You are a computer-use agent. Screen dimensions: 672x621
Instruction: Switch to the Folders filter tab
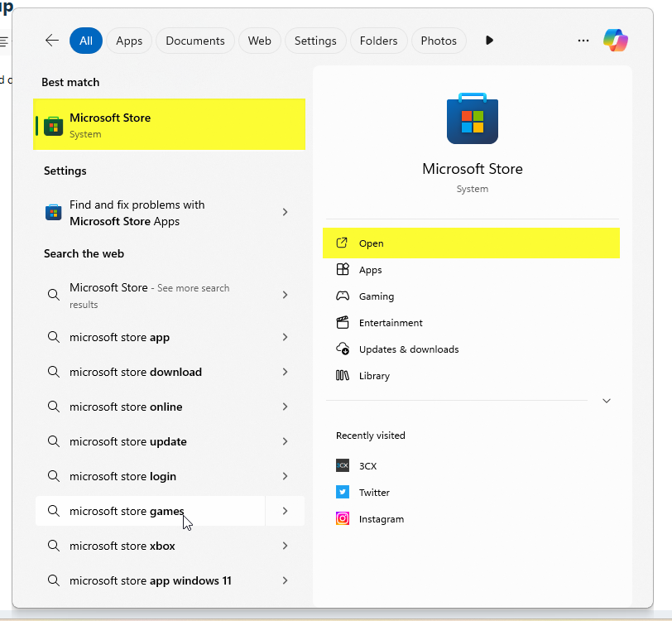(x=378, y=41)
